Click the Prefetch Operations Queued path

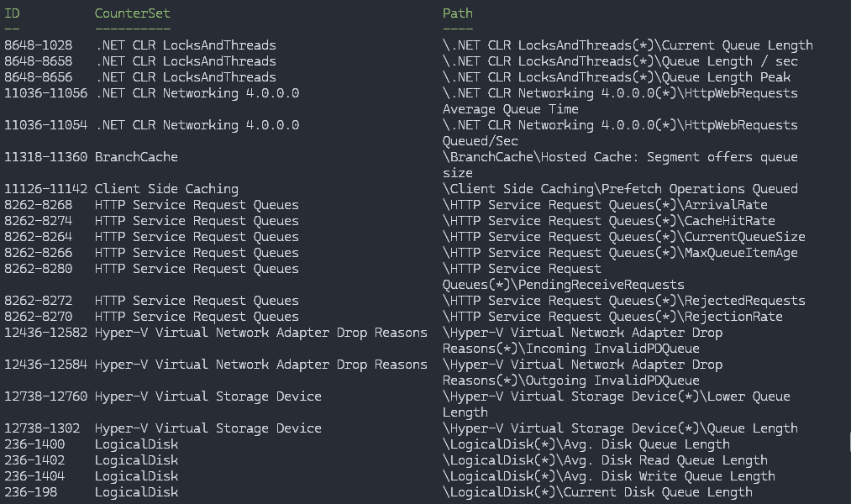point(620,189)
